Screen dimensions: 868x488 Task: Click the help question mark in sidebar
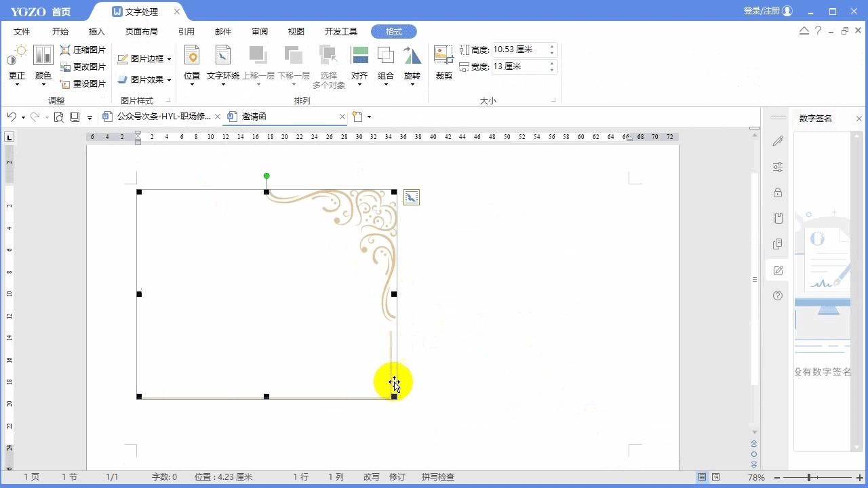coord(778,296)
